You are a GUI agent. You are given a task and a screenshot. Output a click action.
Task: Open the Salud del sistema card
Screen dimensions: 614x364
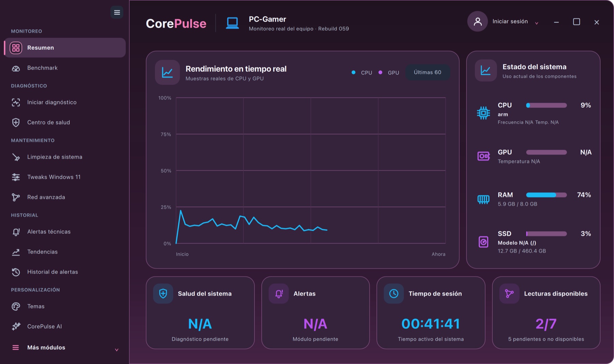[x=200, y=313]
